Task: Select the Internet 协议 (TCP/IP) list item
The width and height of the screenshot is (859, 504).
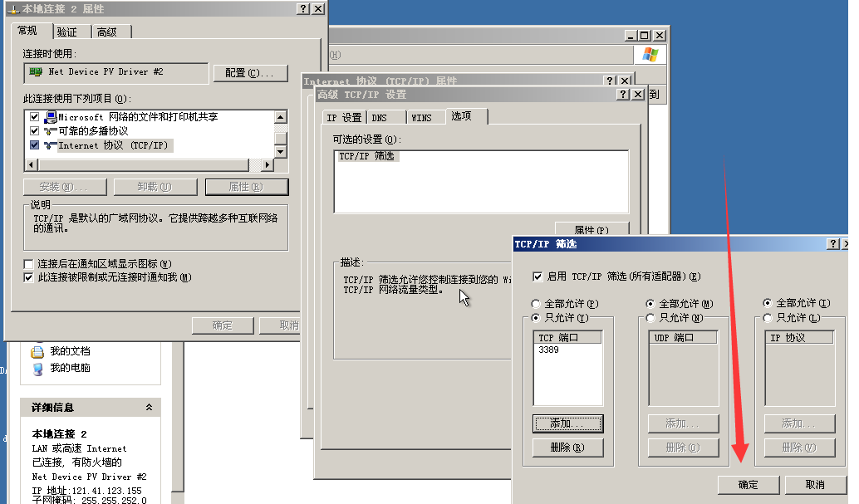Action: [112, 145]
